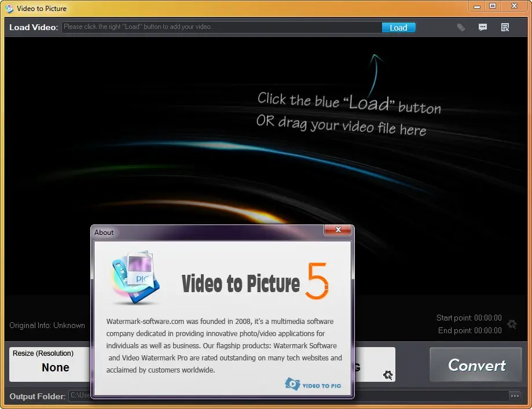This screenshot has height=409, width=532.
Task: Close the About dialog
Action: [338, 230]
